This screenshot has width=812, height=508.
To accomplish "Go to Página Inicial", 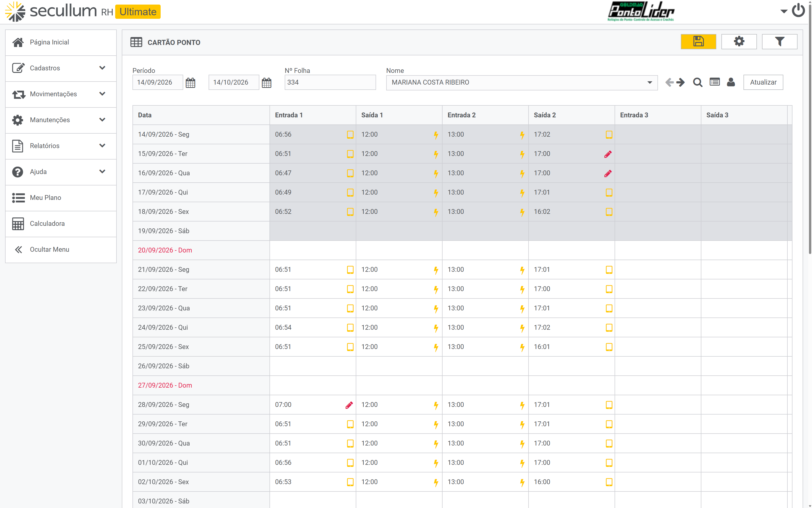I will (61, 42).
